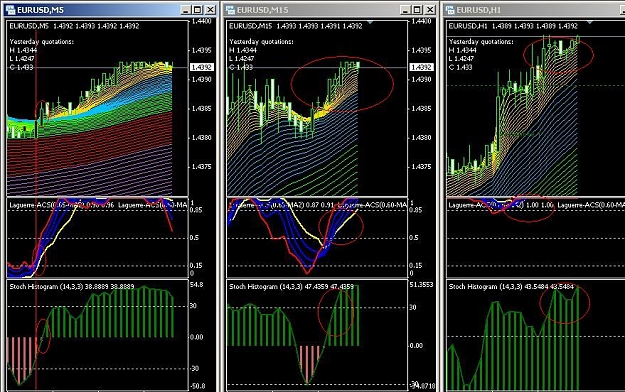
Task: Activate the EURUSD,H1 window title bar
Action: tap(534, 10)
